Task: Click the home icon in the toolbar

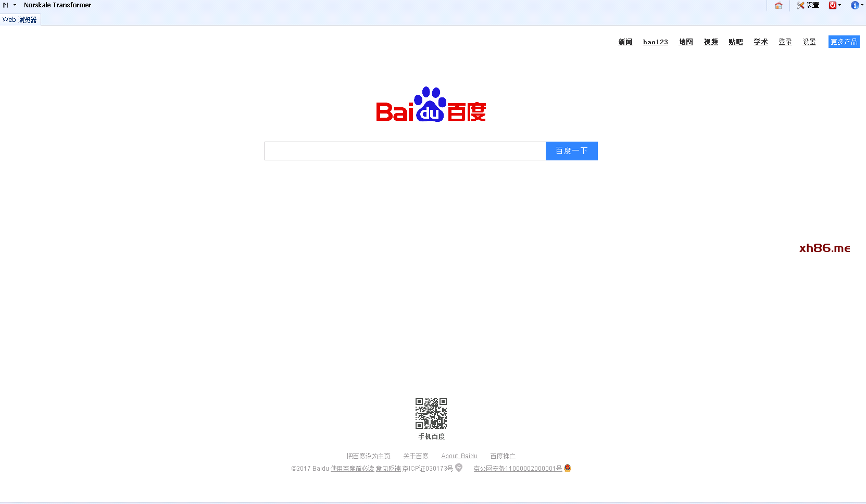Action: [779, 5]
